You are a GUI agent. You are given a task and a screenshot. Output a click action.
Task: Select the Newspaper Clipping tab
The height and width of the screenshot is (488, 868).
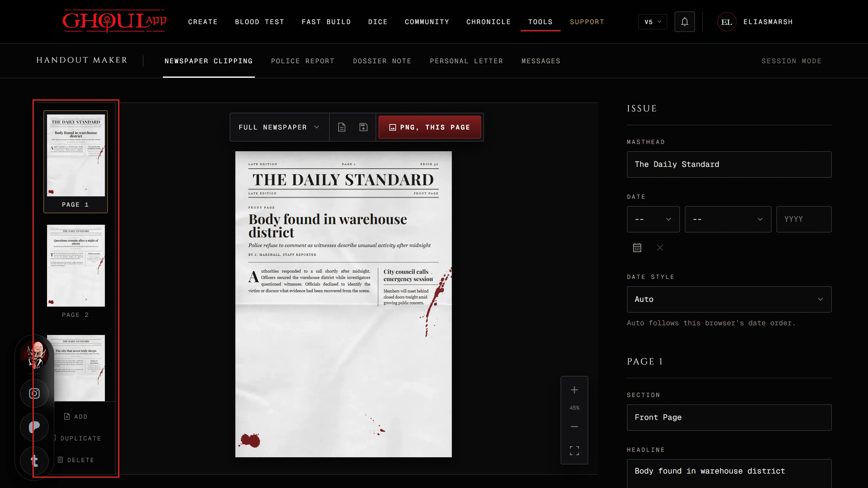click(208, 61)
